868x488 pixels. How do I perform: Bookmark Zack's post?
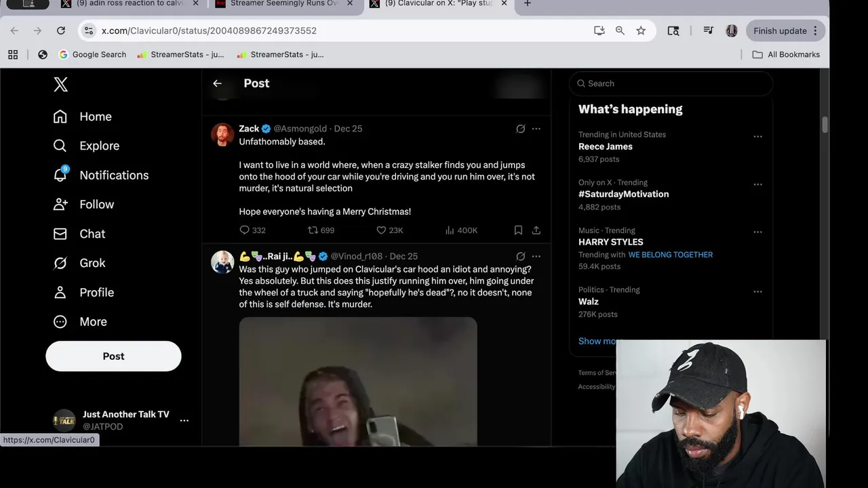518,230
